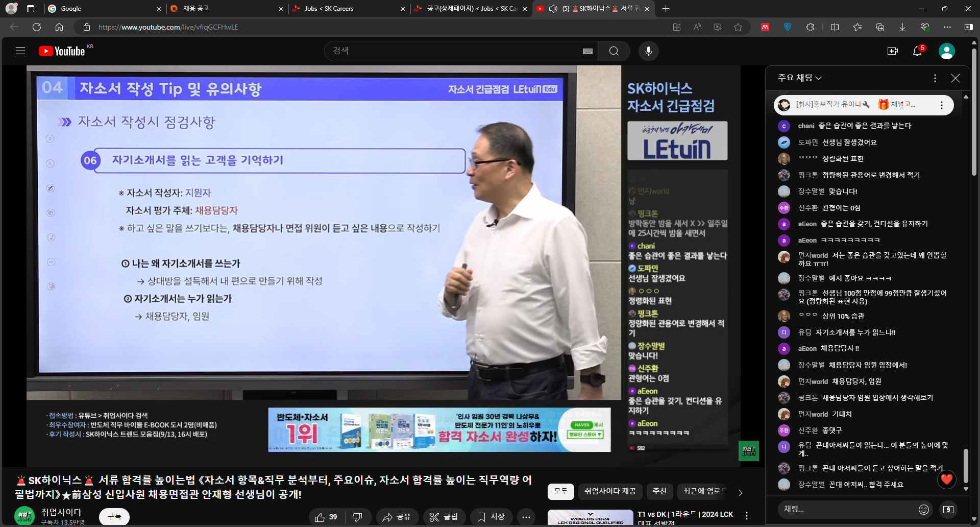The width and height of the screenshot is (980, 527).
Task: Open the live chat options menu
Action: (x=935, y=78)
